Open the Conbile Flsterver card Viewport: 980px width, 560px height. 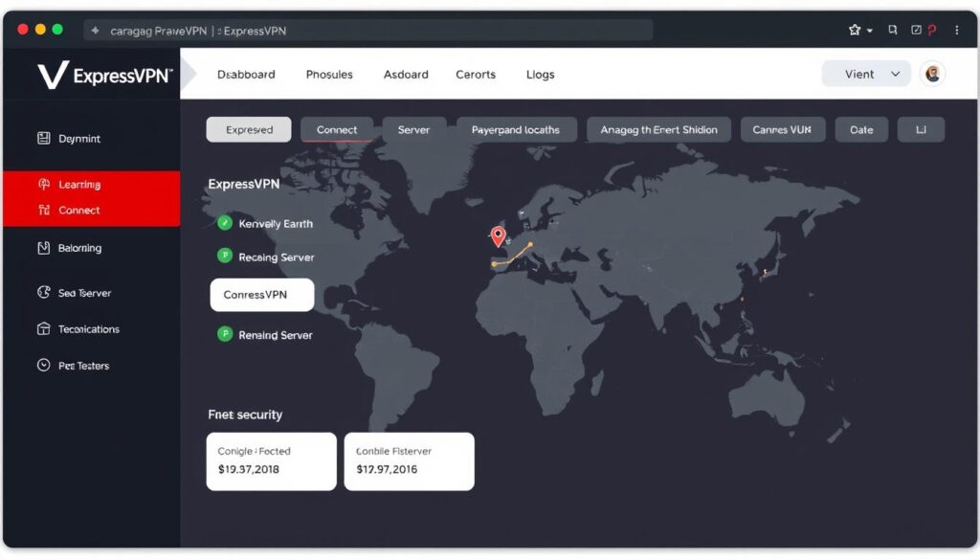(x=409, y=461)
